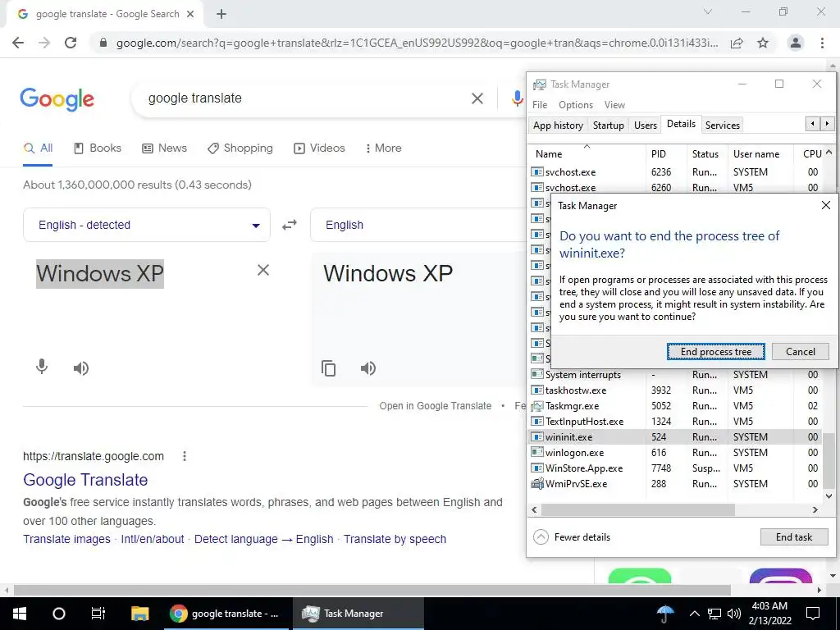The image size is (840, 630).
Task: Open target language dropdown English
Action: coord(418,225)
